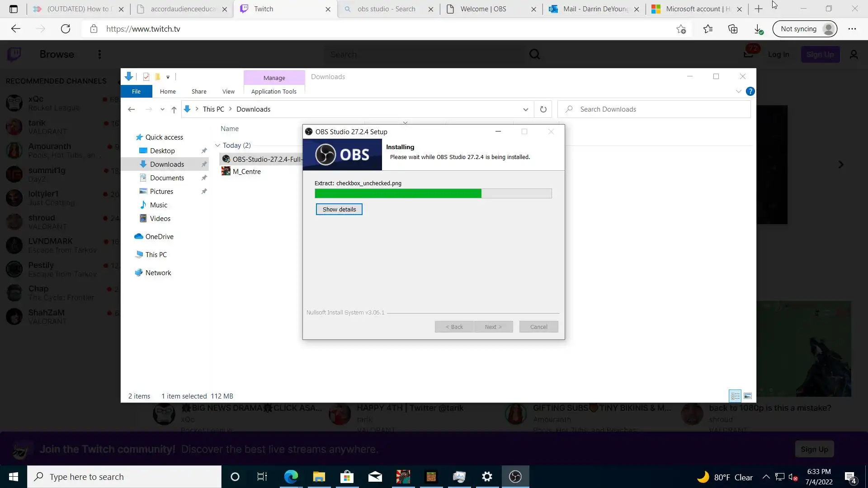Viewport: 868px width, 488px height.
Task: Open OBS Studio from the taskbar
Action: coord(515,477)
